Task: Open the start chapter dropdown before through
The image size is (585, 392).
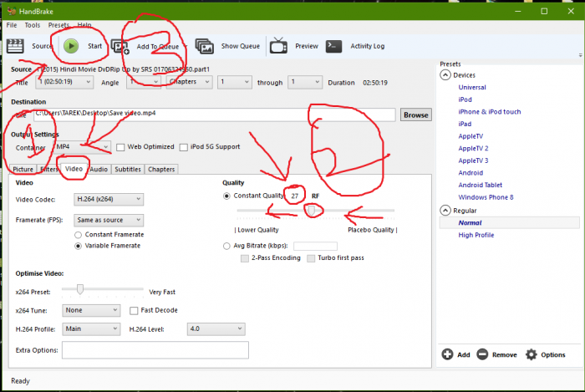Action: coord(234,82)
